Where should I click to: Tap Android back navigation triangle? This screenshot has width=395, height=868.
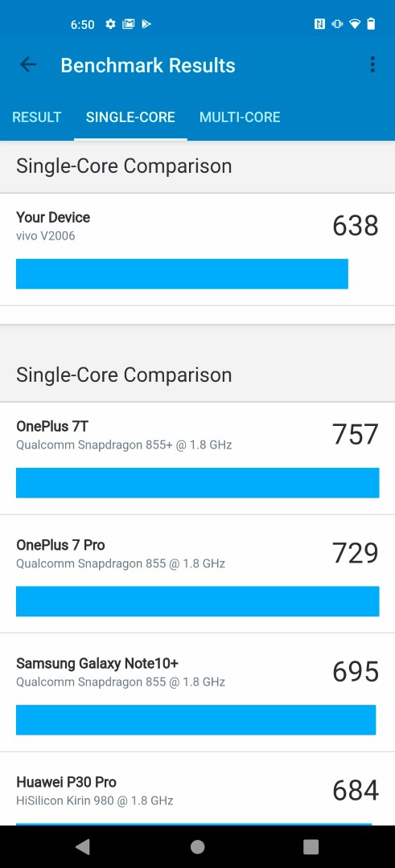(83, 846)
